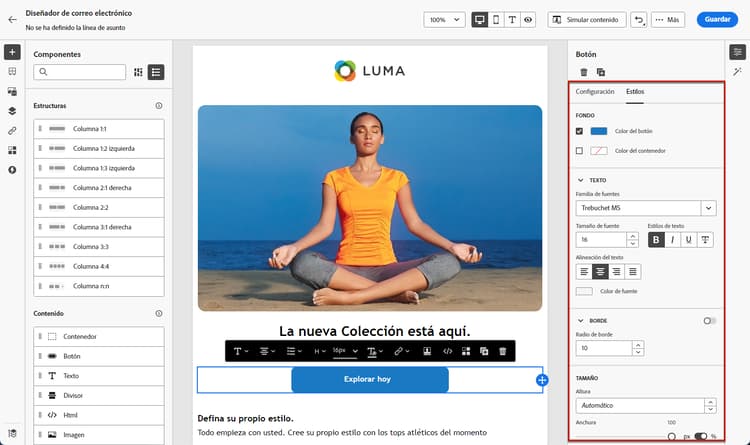Image resolution: width=750 pixels, height=445 pixels.
Task: Toggle the px/% width unit switch
Action: point(701,436)
